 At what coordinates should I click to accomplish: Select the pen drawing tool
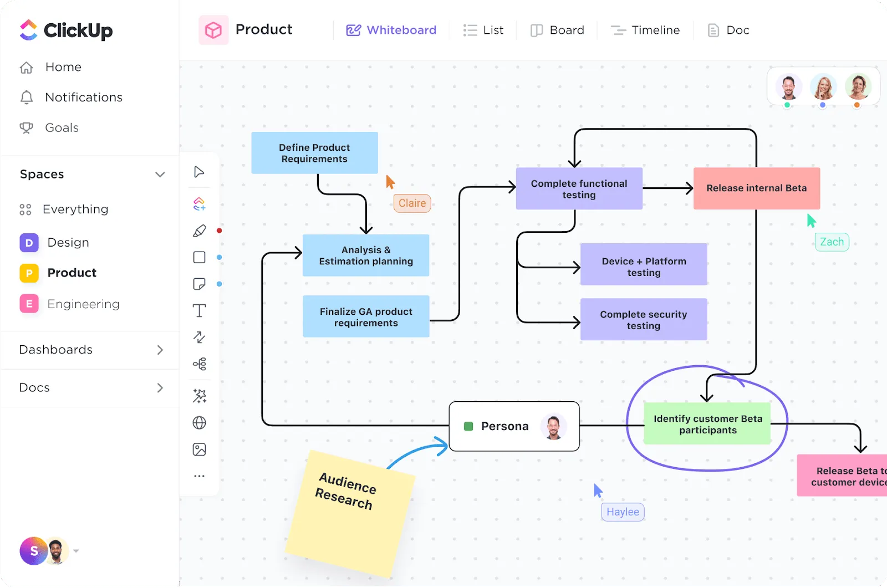point(199,231)
